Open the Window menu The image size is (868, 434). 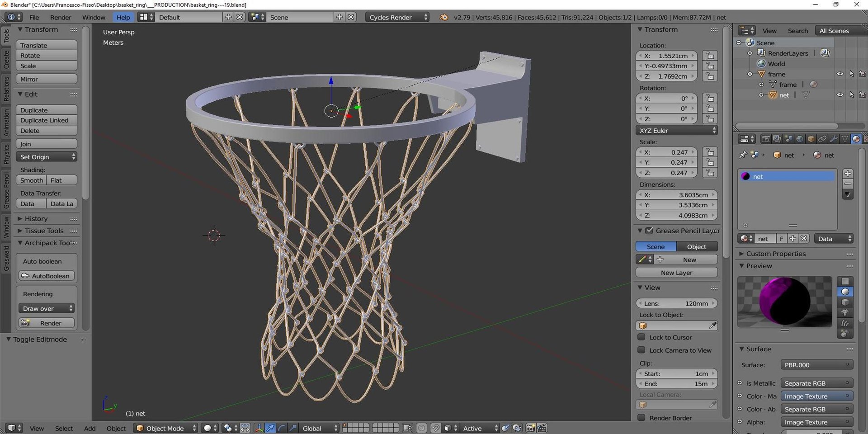pos(94,17)
